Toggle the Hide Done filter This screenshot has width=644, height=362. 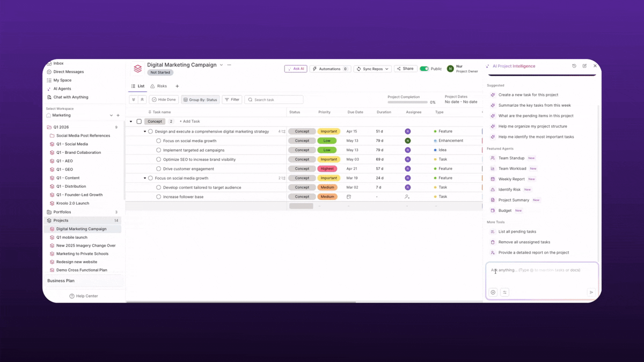[x=164, y=99]
